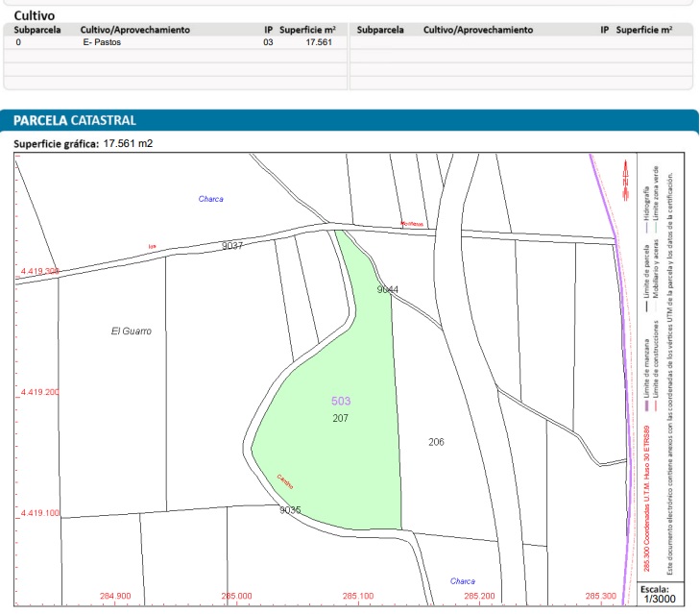Click the red north arrow compass icon
The height and width of the screenshot is (614, 700).
pos(625,180)
